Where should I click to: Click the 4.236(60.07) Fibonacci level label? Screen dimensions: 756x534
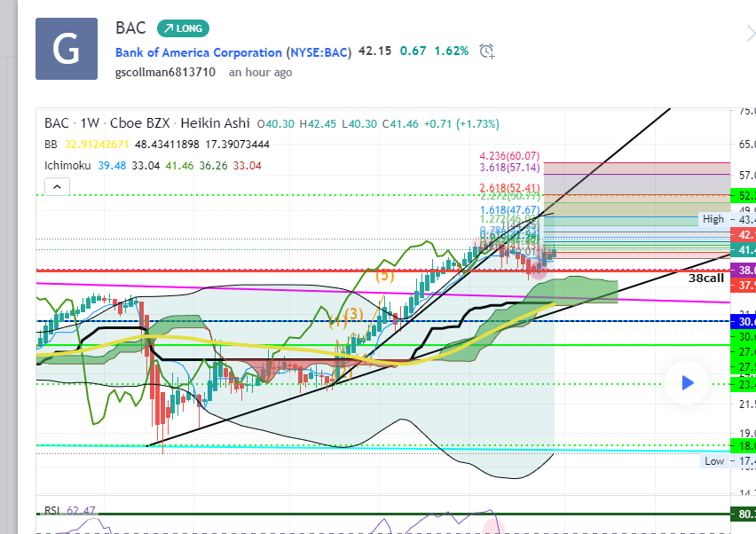pos(508,156)
